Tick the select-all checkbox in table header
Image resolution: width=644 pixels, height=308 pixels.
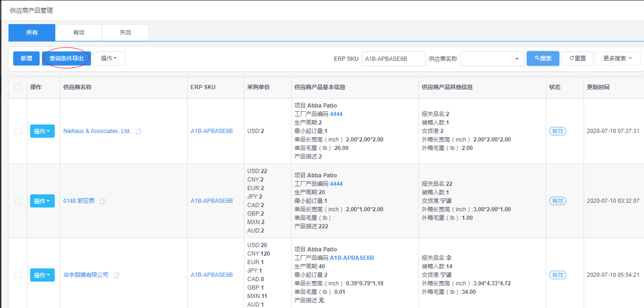(18, 87)
